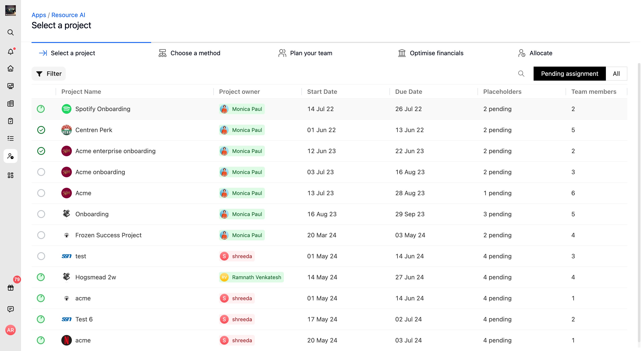Viewport: 644px width, 351px height.
Task: Click the vertical scrollbar on the right
Action: tap(639, 202)
